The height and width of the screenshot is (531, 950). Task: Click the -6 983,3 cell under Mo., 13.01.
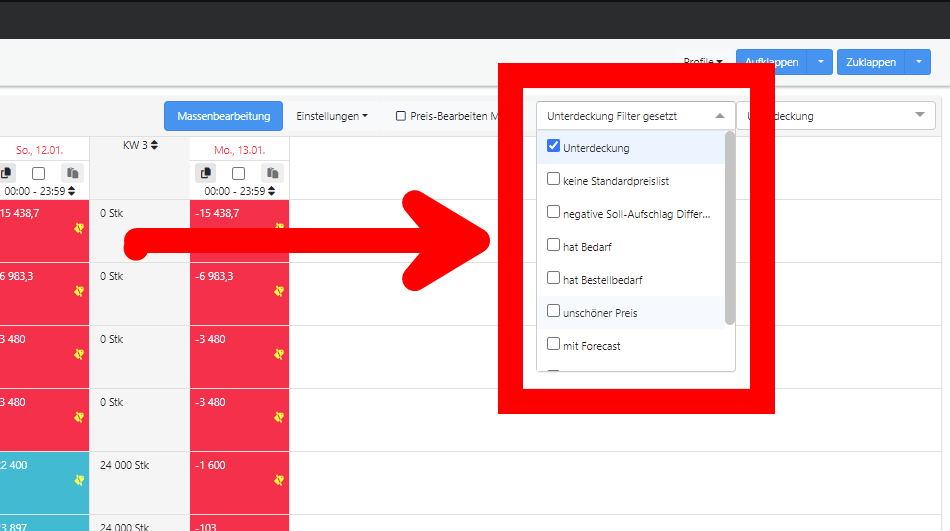239,294
